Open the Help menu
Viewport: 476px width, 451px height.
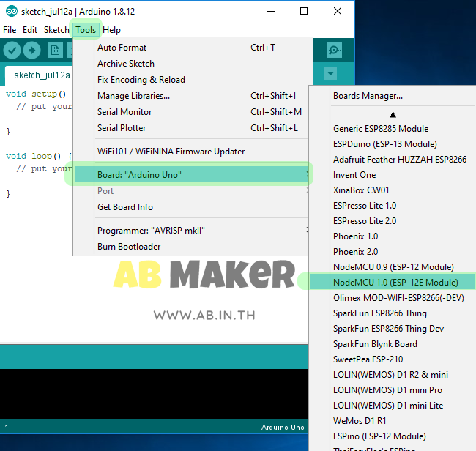[x=111, y=30]
